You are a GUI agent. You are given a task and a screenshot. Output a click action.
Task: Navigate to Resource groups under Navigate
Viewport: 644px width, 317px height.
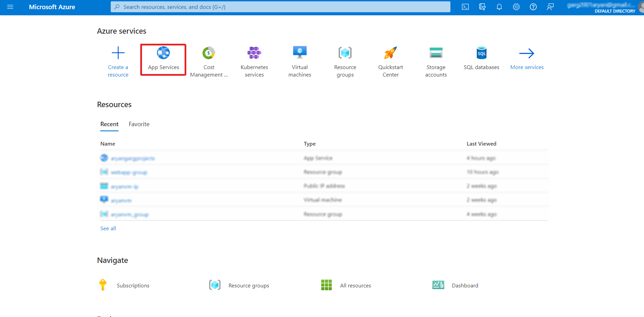[x=249, y=286]
